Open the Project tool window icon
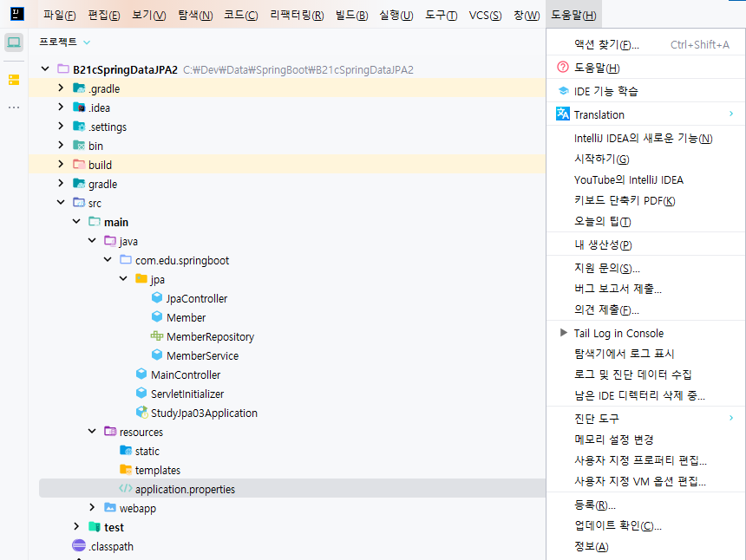This screenshot has width=746, height=560. [x=14, y=42]
